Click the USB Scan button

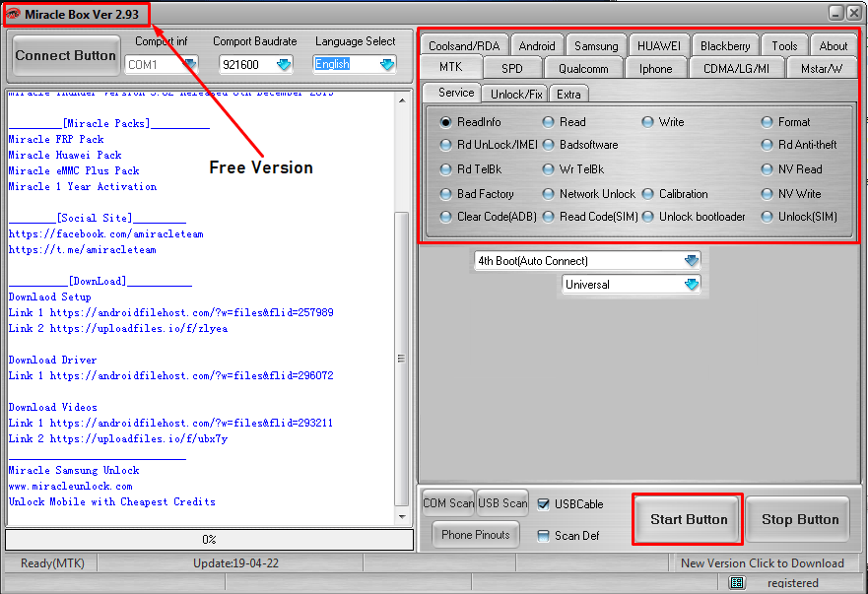coord(502,503)
